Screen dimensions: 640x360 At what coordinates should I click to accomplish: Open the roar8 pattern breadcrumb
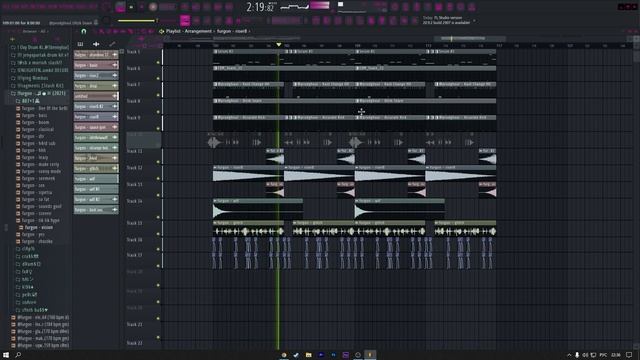tap(241, 31)
